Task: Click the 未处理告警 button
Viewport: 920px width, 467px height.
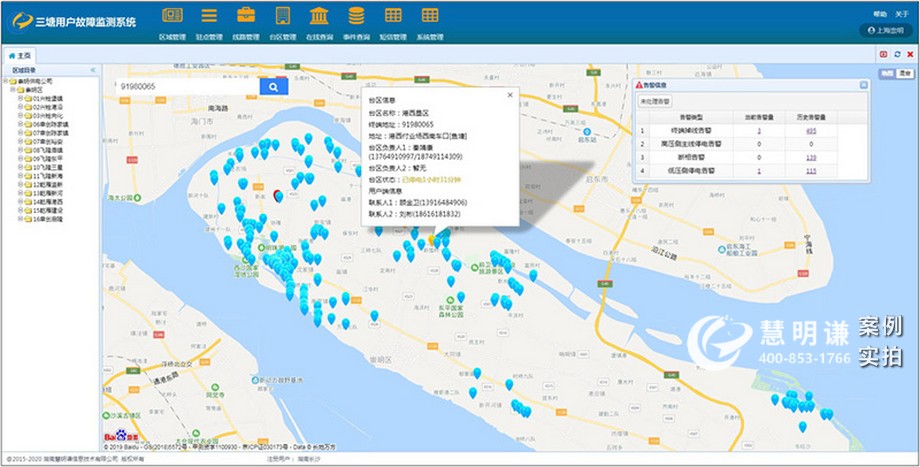Action: pos(656,101)
